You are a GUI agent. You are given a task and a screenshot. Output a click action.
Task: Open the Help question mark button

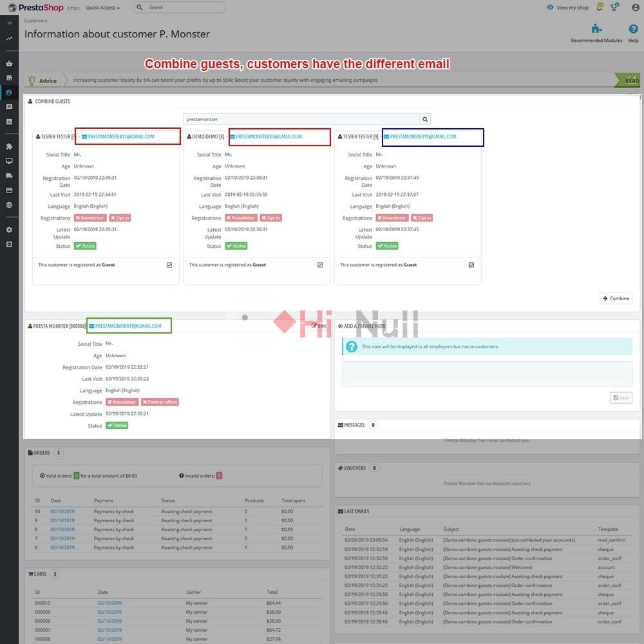(x=633, y=33)
